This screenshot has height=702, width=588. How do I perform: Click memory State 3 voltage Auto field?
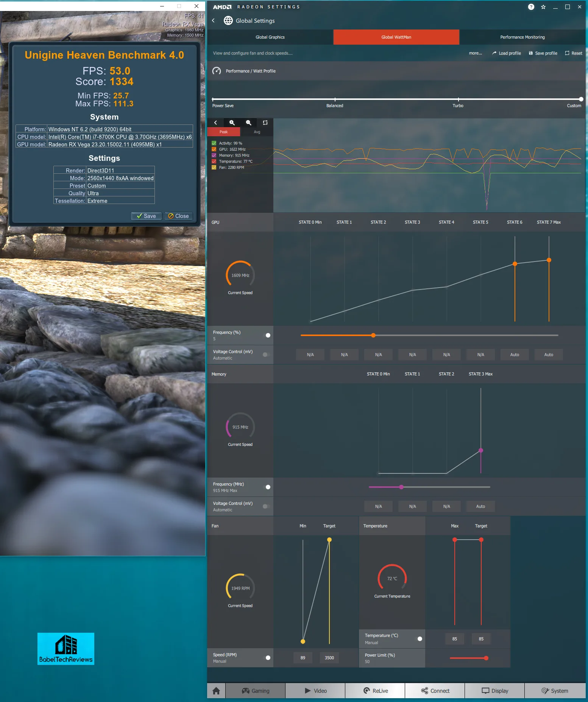coord(480,506)
